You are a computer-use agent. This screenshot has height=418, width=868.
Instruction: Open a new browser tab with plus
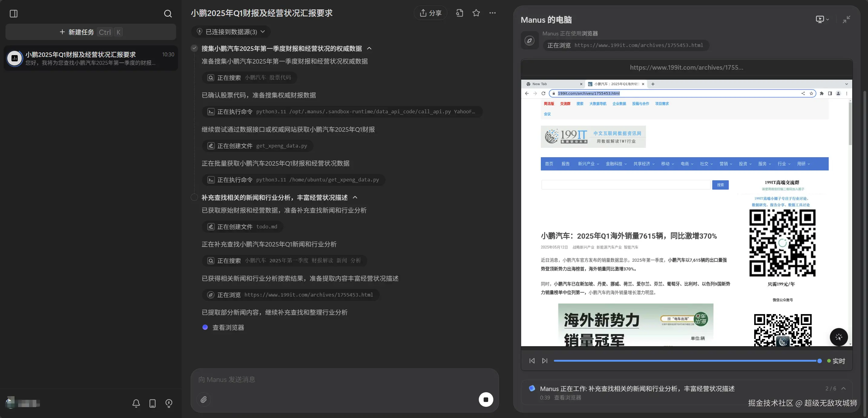653,84
